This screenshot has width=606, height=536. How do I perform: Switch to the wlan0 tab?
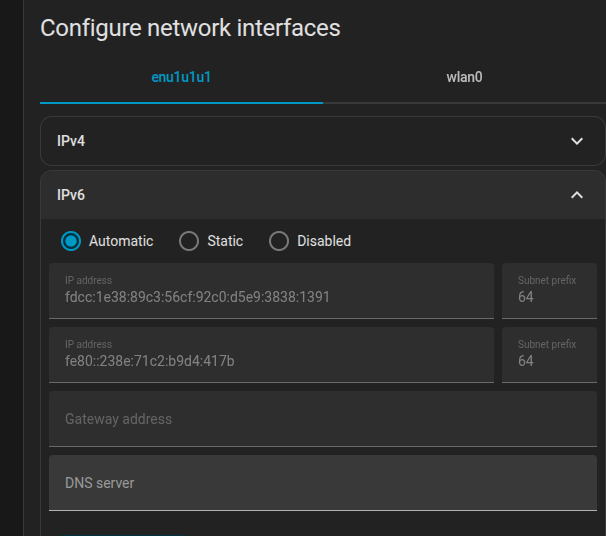(464, 77)
